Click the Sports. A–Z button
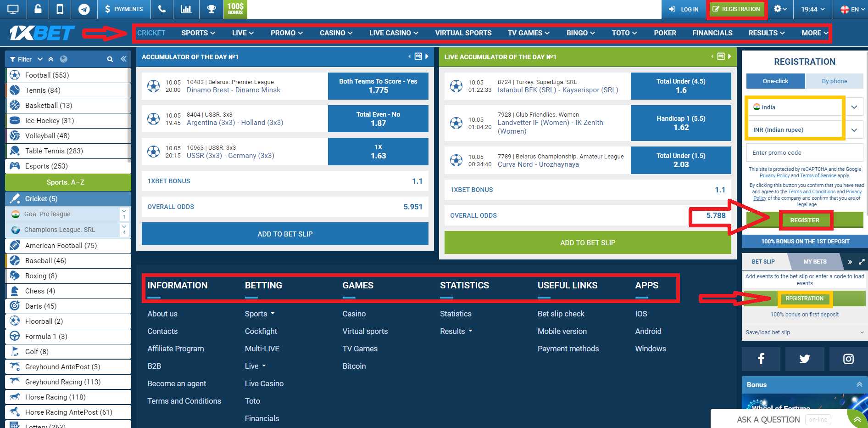 (x=68, y=182)
